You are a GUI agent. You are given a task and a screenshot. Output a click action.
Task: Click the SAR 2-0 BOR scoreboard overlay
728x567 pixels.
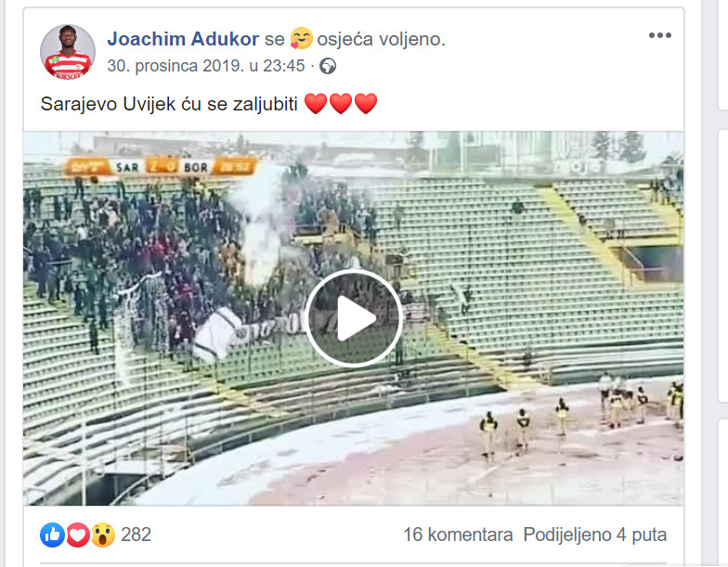pos(161,167)
